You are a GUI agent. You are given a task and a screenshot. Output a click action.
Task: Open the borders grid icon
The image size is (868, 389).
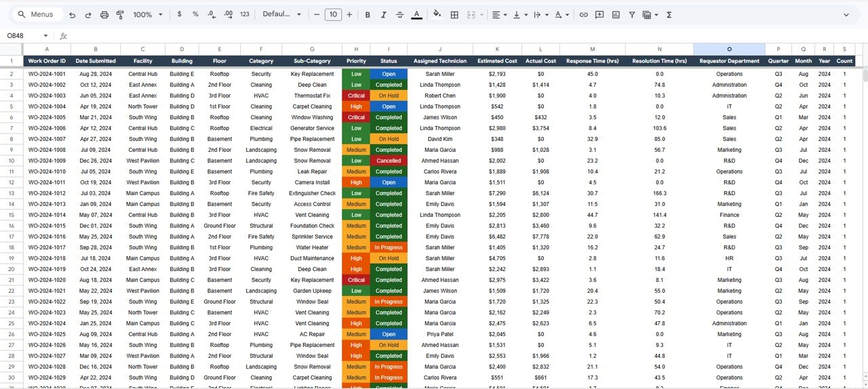tap(454, 14)
